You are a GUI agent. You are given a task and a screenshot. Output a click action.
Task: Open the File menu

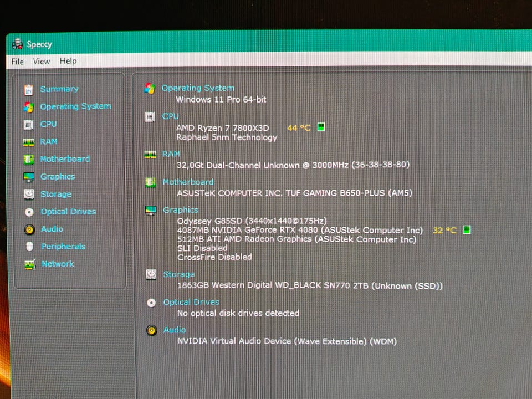[17, 62]
